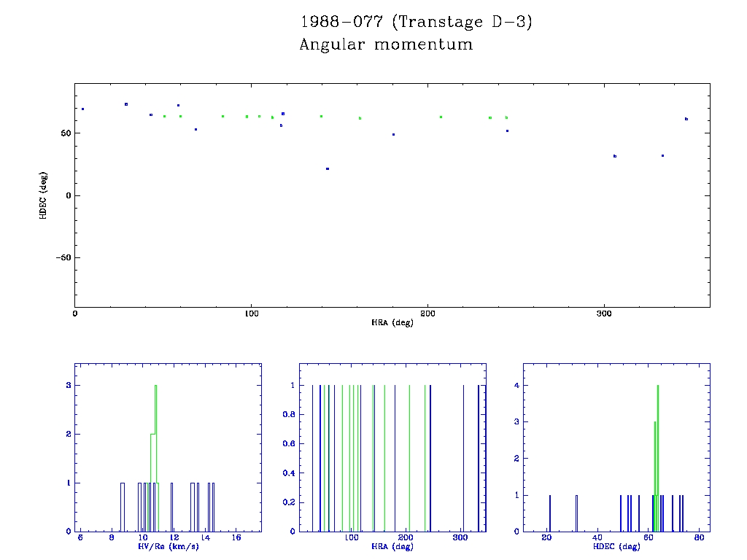Click 'HRA (deg)' label under the scatter plot
The width and height of the screenshot is (747, 560).
coord(392,322)
